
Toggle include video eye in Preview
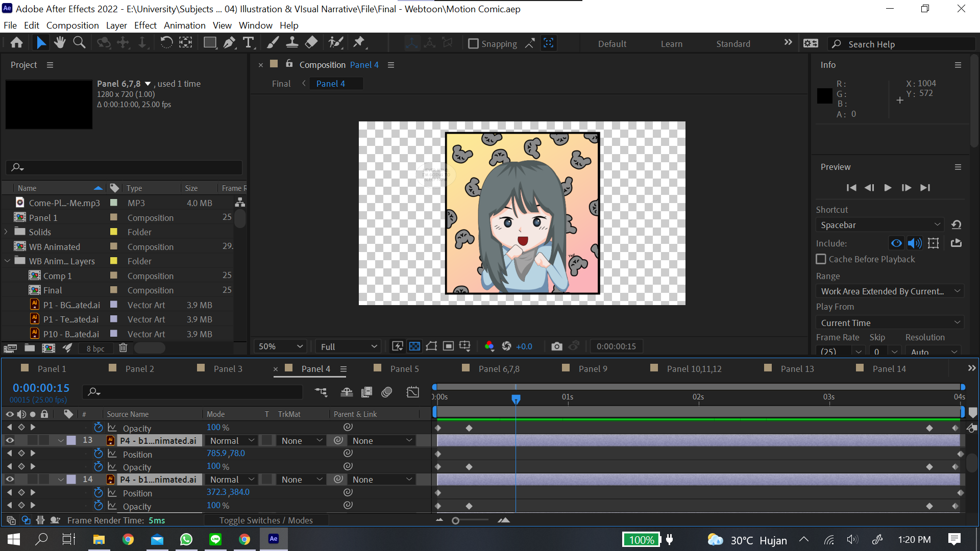896,243
